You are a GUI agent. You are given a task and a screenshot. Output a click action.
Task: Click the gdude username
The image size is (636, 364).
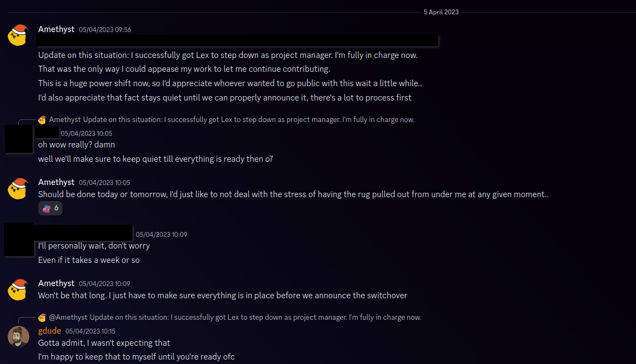pos(50,331)
